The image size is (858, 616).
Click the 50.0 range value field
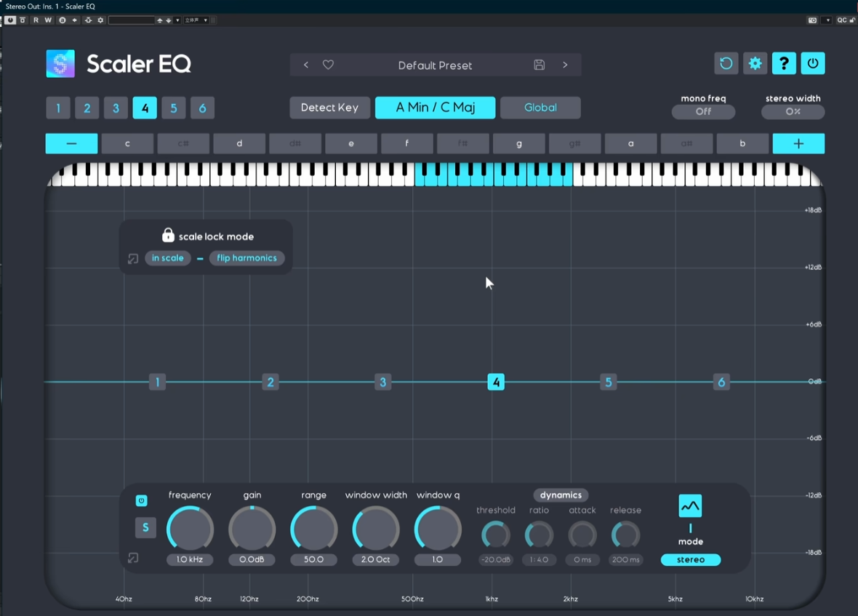coord(313,560)
